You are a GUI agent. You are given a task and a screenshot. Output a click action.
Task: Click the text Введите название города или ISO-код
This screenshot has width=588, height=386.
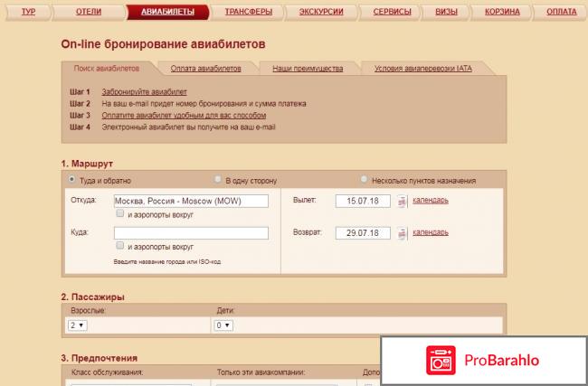pyautogui.click(x=166, y=261)
